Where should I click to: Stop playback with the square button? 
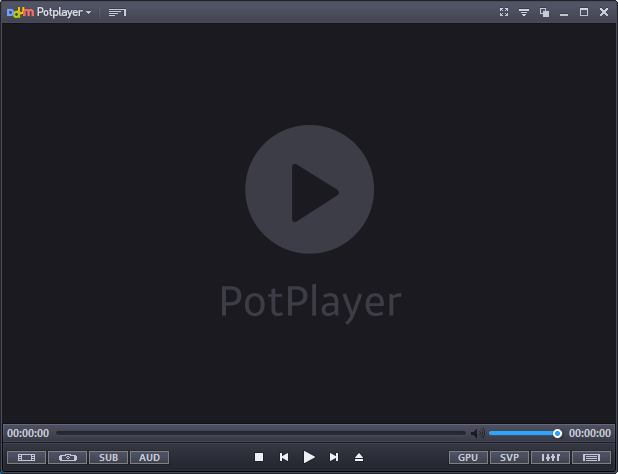pyautogui.click(x=259, y=457)
